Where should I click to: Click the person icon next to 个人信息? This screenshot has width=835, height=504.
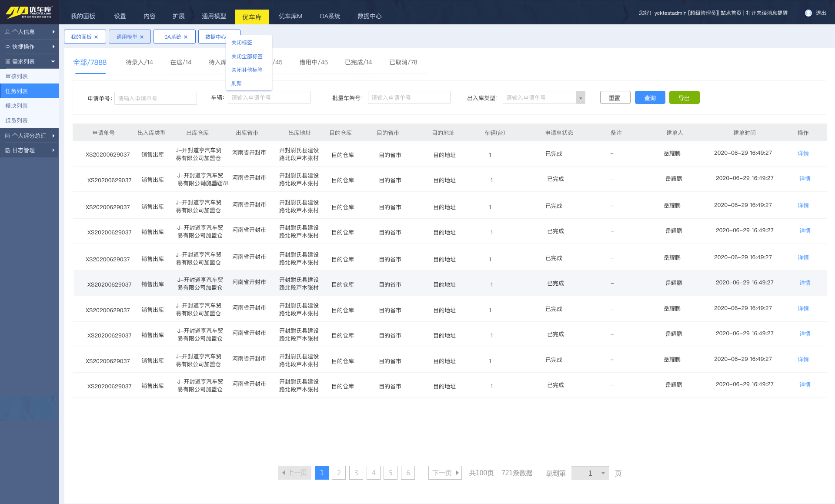pos(7,32)
